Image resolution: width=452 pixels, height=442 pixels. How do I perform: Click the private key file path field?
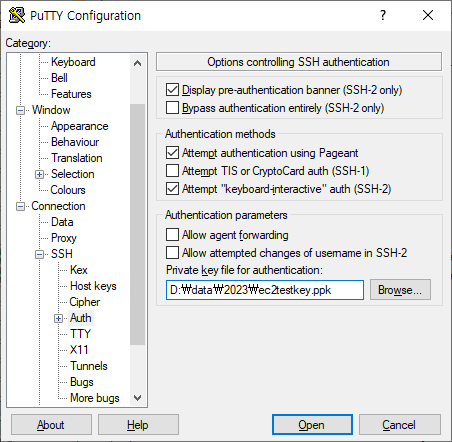tap(265, 290)
